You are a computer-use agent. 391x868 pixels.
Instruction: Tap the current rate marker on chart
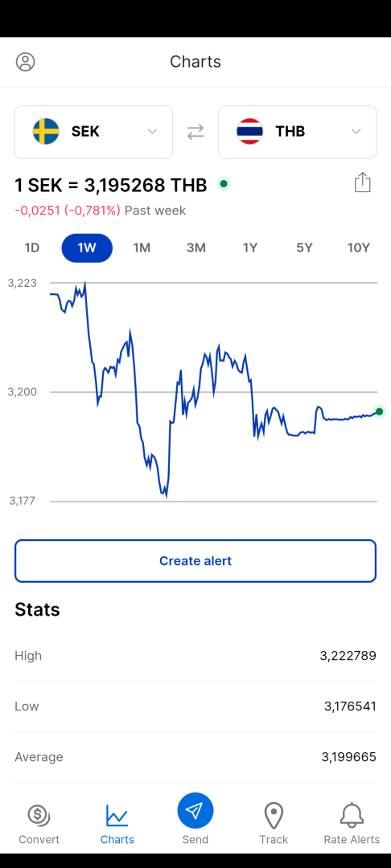[380, 411]
